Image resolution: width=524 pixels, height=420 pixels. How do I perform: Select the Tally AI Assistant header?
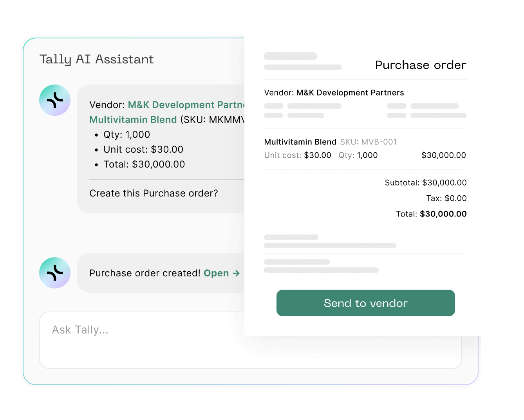click(x=96, y=59)
